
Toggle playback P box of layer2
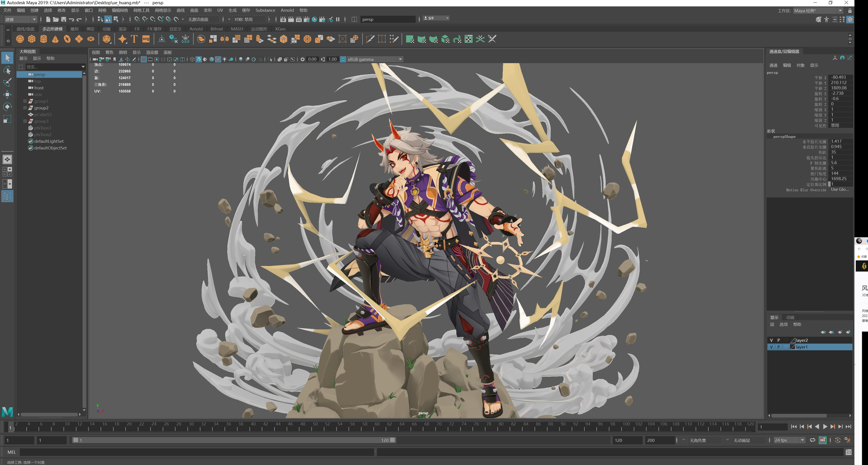pyautogui.click(x=779, y=341)
